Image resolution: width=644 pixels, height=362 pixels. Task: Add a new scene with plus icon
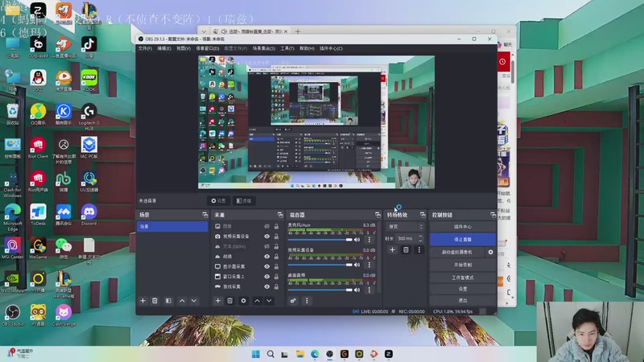pyautogui.click(x=143, y=301)
